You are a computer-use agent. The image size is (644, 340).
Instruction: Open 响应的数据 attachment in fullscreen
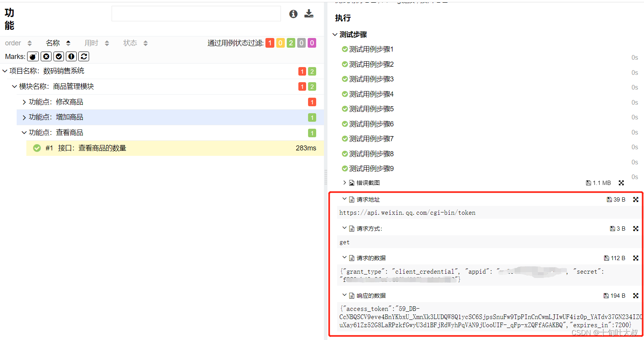click(635, 296)
